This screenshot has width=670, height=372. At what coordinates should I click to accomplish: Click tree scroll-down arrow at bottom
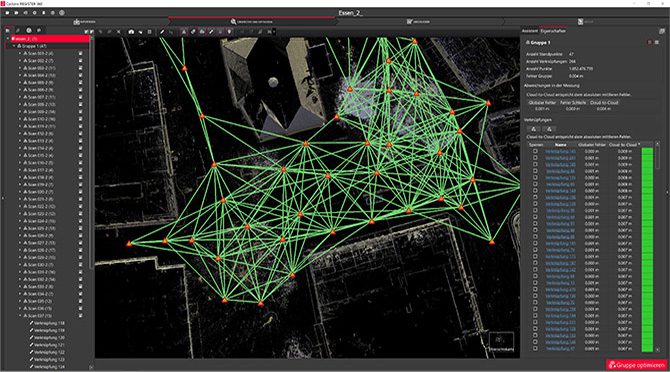click(91, 367)
